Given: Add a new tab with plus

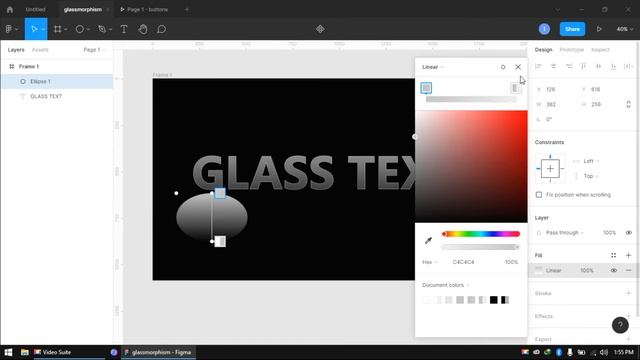Looking at the screenshot, I should tap(187, 9).
